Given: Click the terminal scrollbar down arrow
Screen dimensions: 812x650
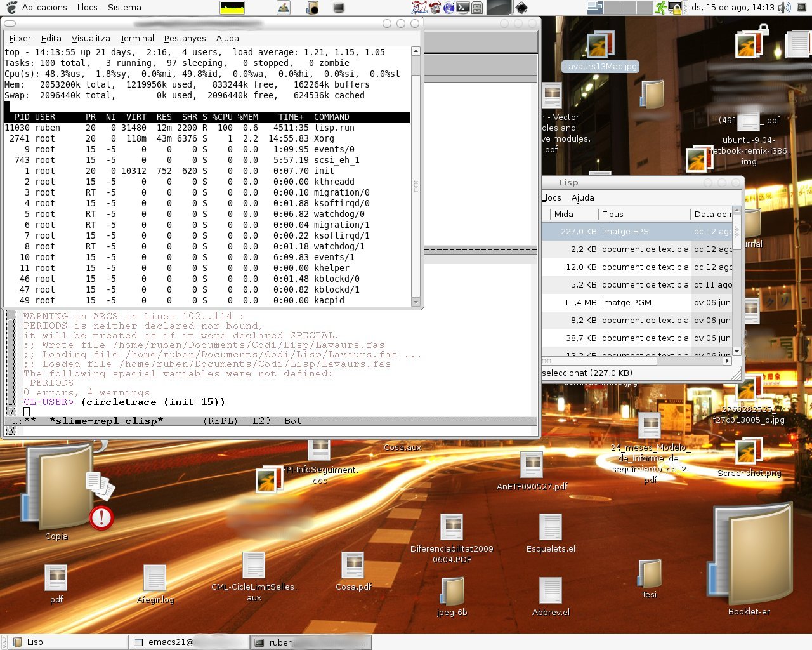Looking at the screenshot, I should point(416,302).
